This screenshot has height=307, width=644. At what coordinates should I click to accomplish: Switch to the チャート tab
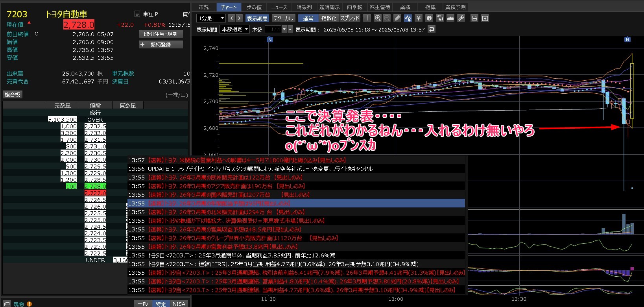[229, 7]
